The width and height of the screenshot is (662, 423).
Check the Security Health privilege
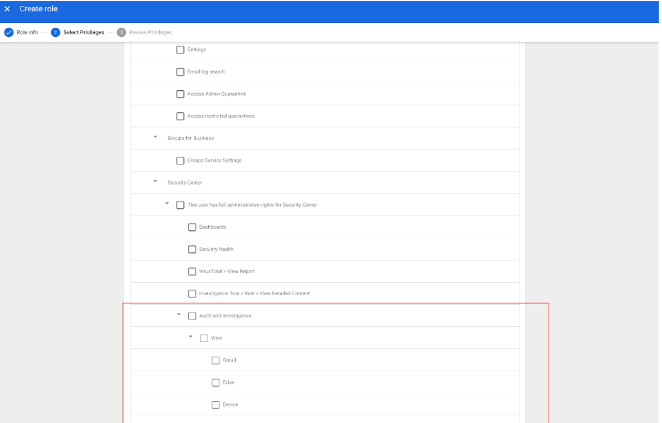[192, 249]
